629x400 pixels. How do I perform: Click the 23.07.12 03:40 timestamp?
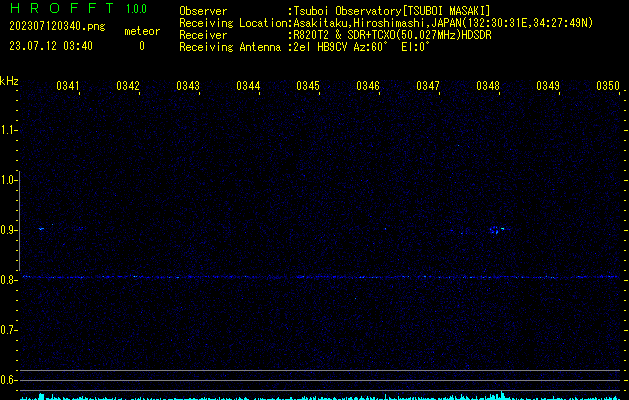pyautogui.click(x=51, y=45)
